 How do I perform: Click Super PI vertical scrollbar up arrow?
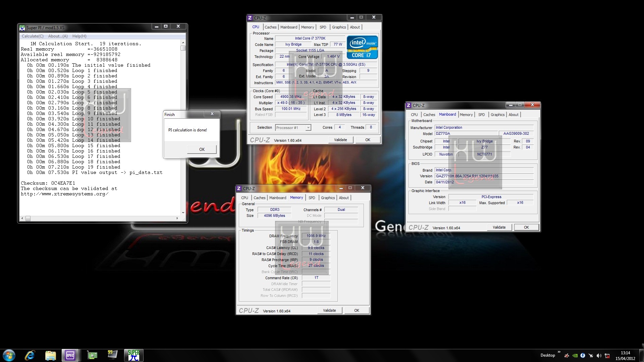(x=183, y=43)
